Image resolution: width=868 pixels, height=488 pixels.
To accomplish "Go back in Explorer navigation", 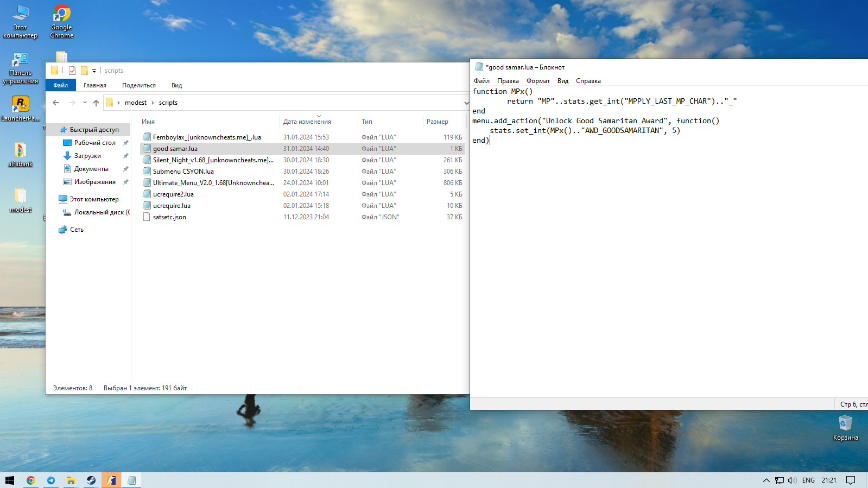I will click(56, 103).
